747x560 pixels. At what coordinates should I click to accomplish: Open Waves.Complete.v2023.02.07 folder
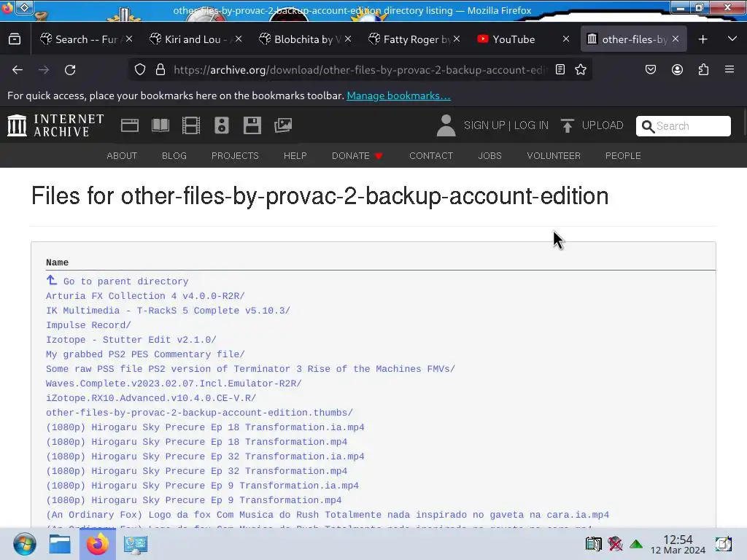(x=174, y=384)
